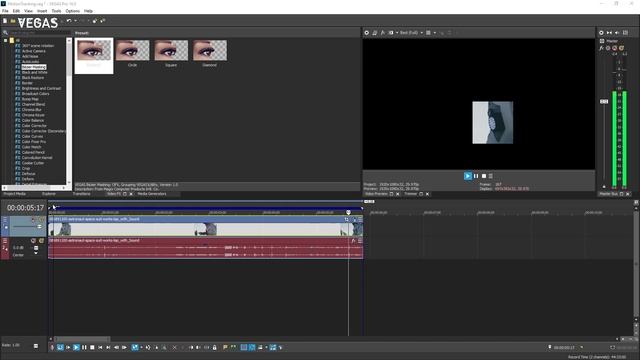Open the Tools menu
The height and width of the screenshot is (360, 640).
point(56,11)
